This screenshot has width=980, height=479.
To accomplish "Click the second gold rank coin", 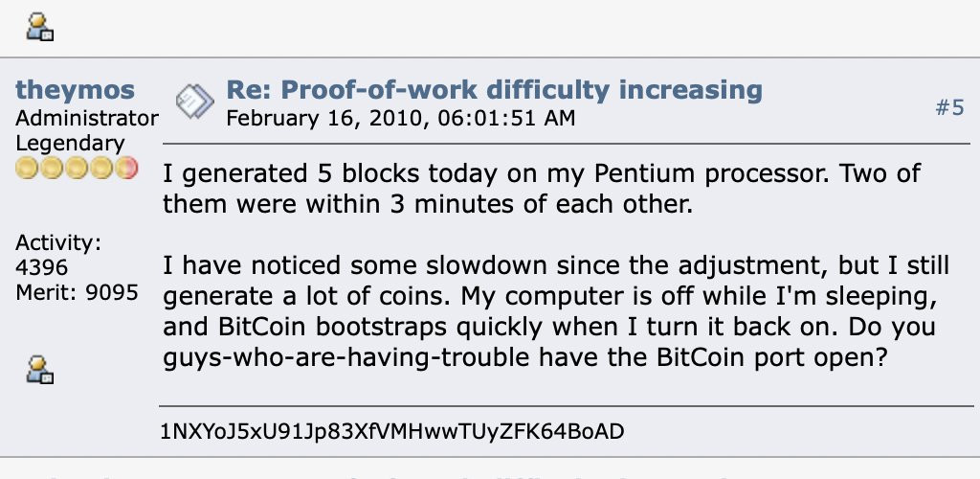I will (52, 169).
